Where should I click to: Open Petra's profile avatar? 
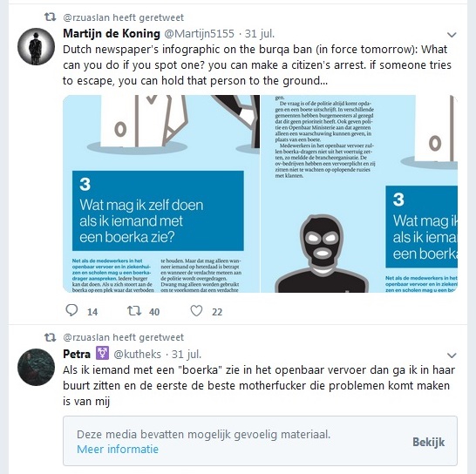click(x=36, y=367)
